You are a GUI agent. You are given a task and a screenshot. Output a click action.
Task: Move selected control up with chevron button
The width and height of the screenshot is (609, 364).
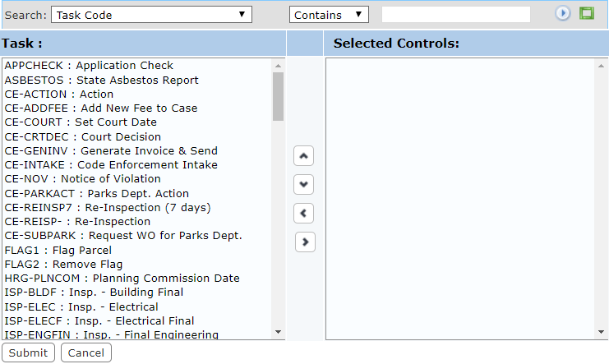point(304,156)
